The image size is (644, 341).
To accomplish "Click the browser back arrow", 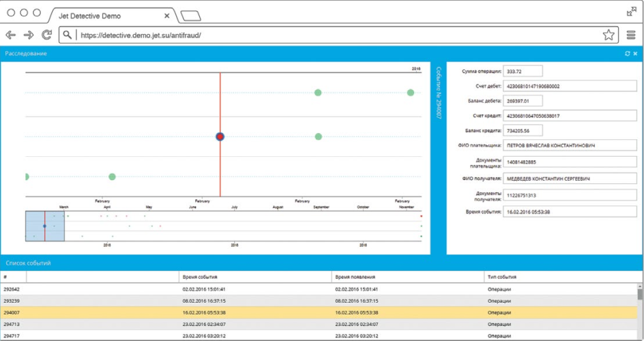I will click(11, 35).
